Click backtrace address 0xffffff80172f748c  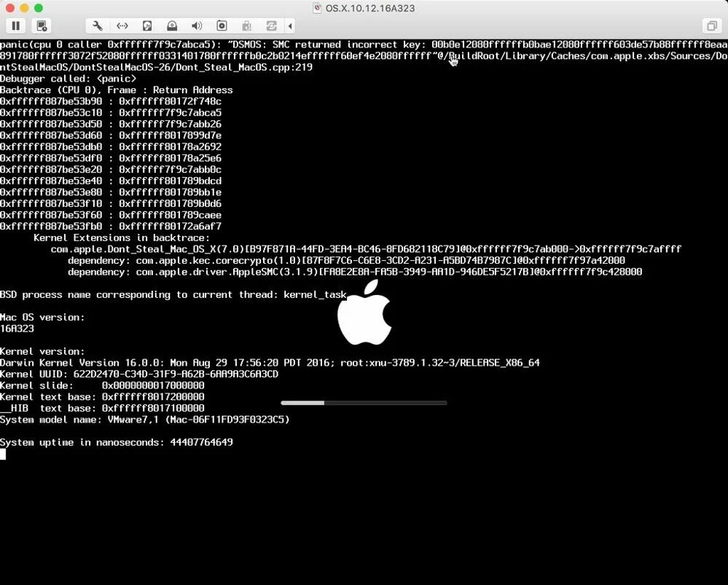click(x=170, y=101)
